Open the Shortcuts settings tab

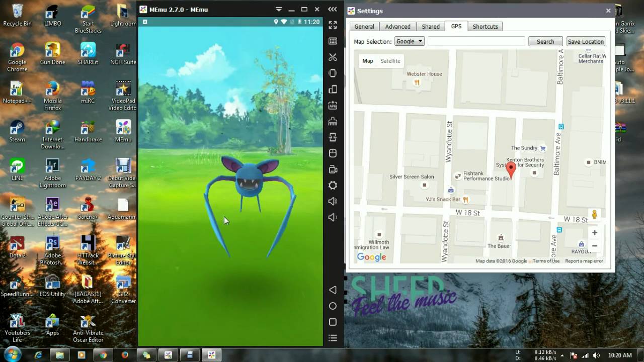tap(486, 27)
